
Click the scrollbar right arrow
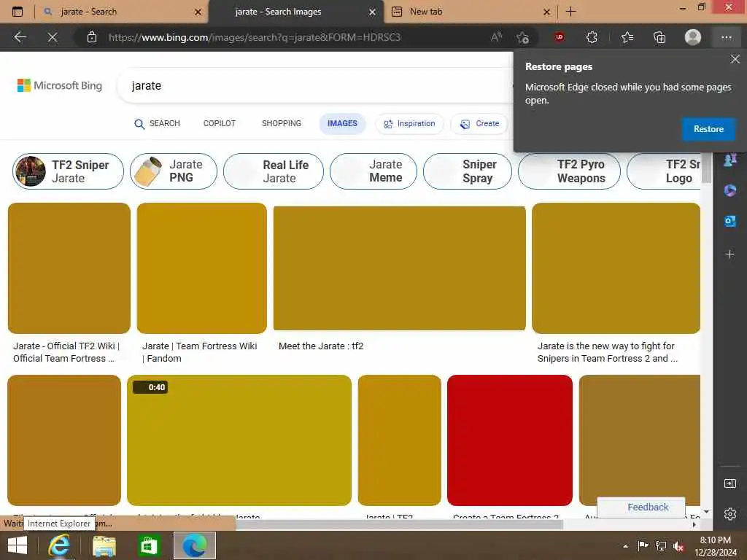694,525
